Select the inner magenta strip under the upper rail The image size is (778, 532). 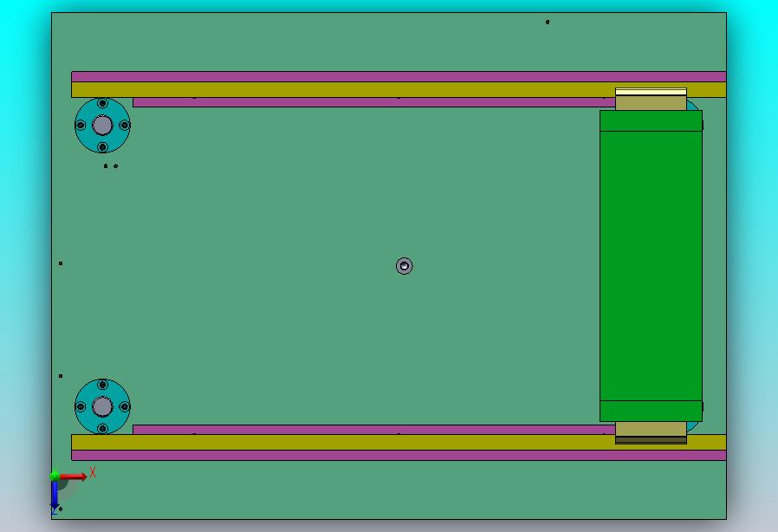(374, 102)
